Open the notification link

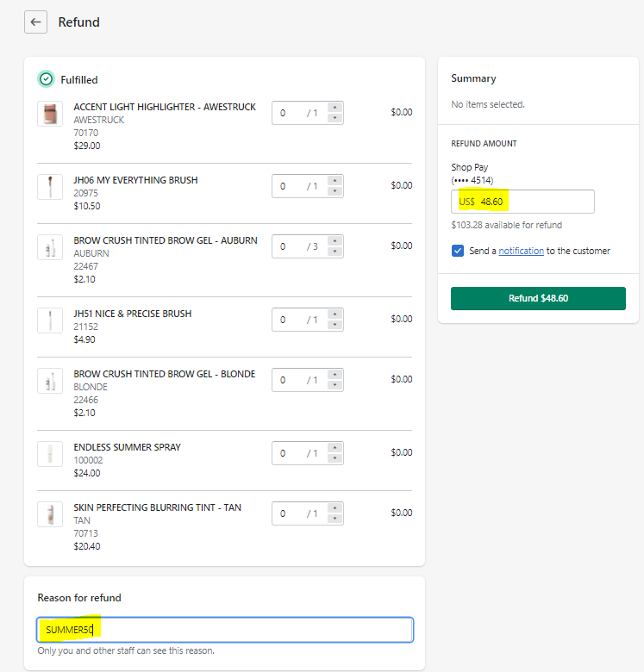point(521,252)
